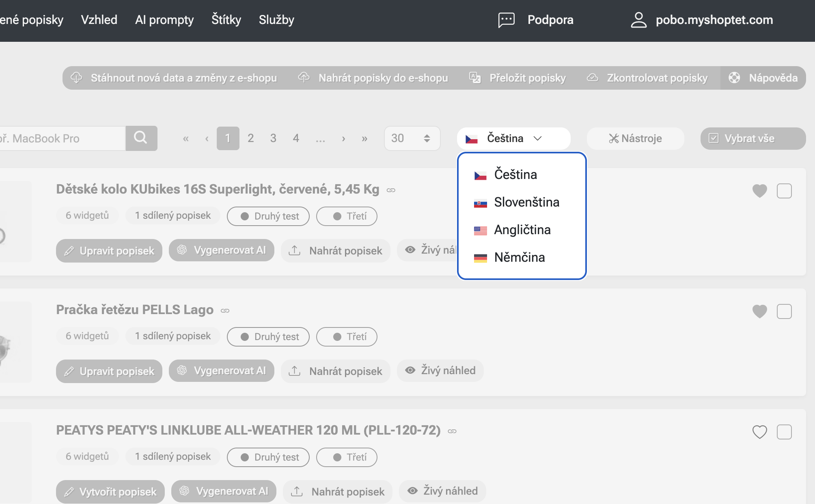Collapse the Čeština language dropdown

(x=513, y=138)
